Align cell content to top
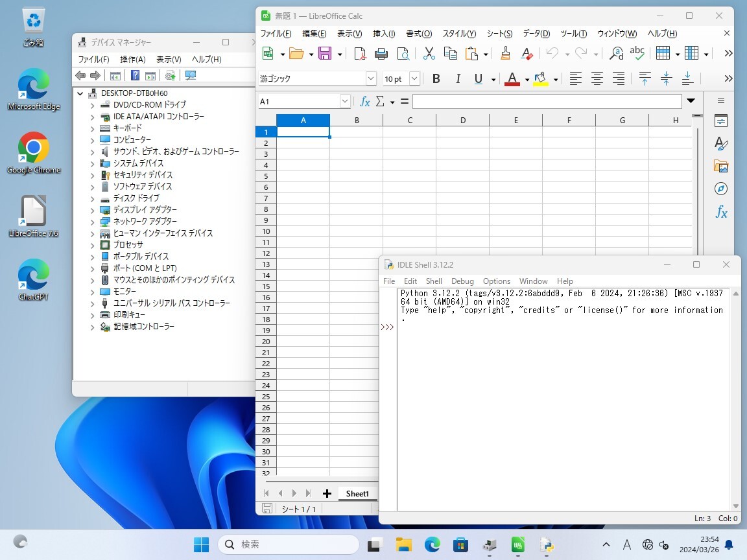This screenshot has width=747, height=560. pyautogui.click(x=645, y=78)
